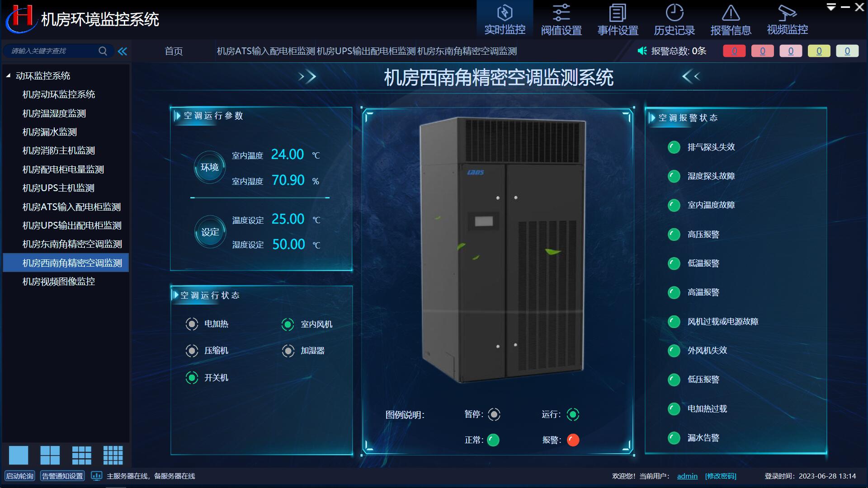868x488 pixels.
Task: Click the alarm speaker icon
Action: point(642,51)
